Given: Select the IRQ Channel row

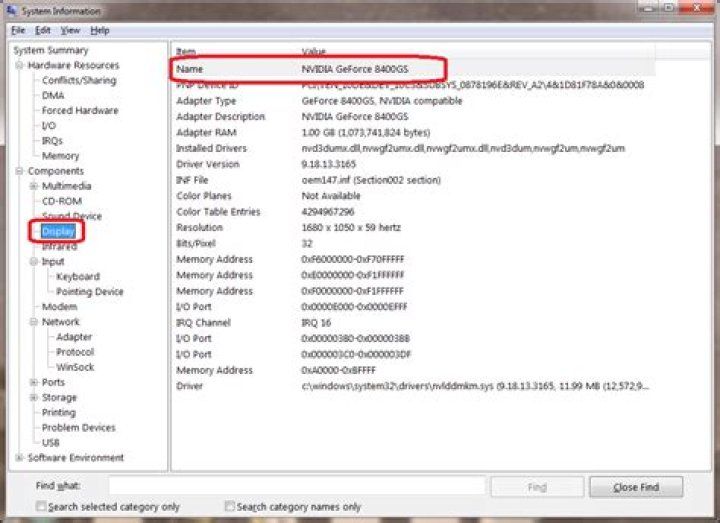Looking at the screenshot, I should tap(413, 323).
